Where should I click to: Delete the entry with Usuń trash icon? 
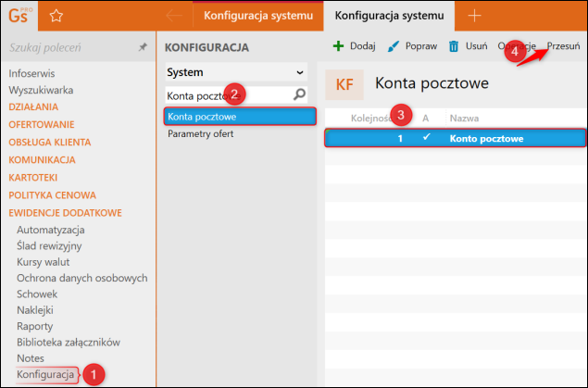point(468,46)
